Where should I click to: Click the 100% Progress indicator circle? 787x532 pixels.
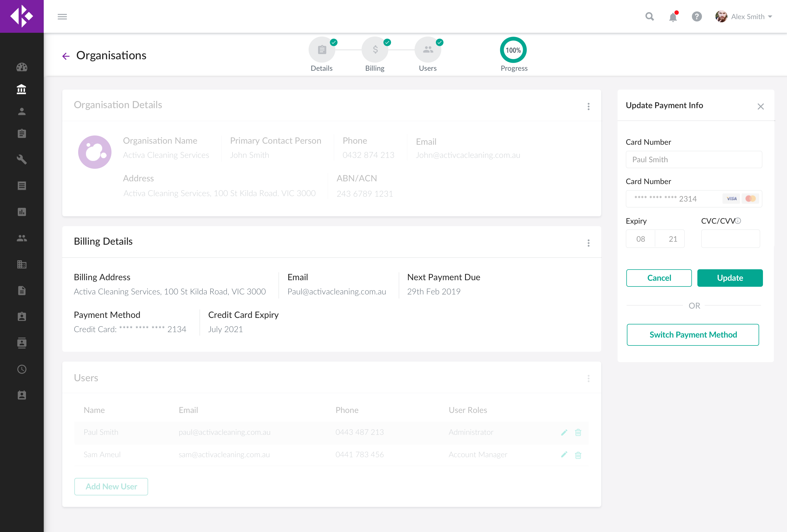pos(513,50)
